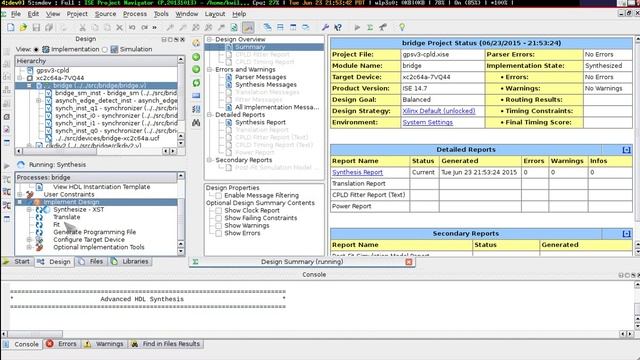Open the toolbar overflow chevron
Image resolution: width=640 pixels, height=360 pixels.
coord(154,27)
